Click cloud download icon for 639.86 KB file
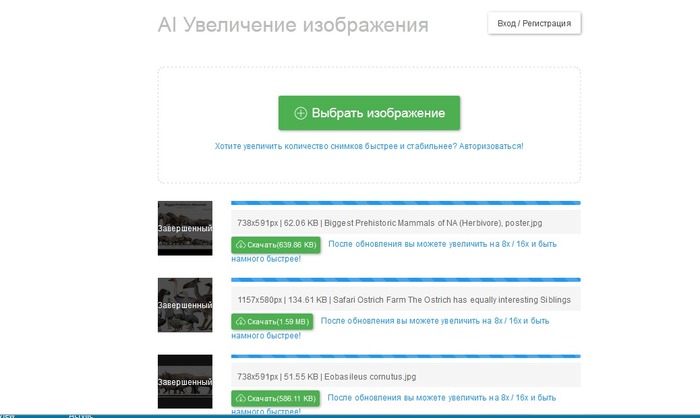This screenshot has height=418, width=700. 241,244
